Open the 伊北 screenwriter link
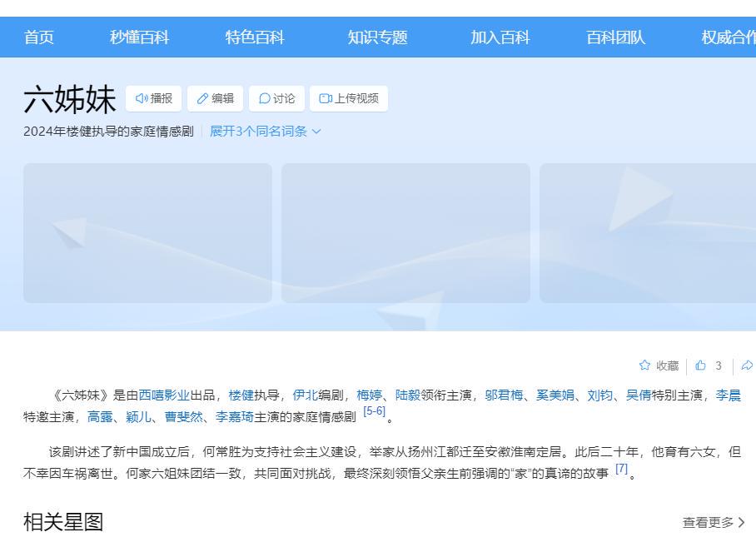The image size is (756, 542). point(306,395)
